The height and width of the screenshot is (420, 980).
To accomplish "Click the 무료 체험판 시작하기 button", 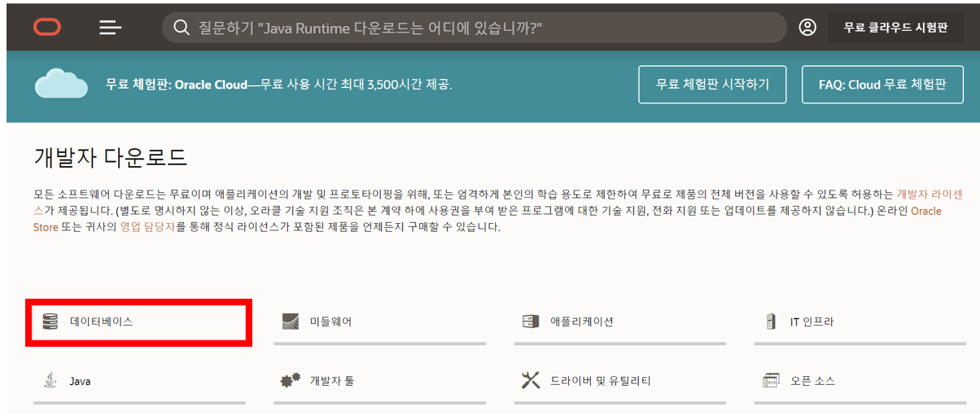I will 712,85.
